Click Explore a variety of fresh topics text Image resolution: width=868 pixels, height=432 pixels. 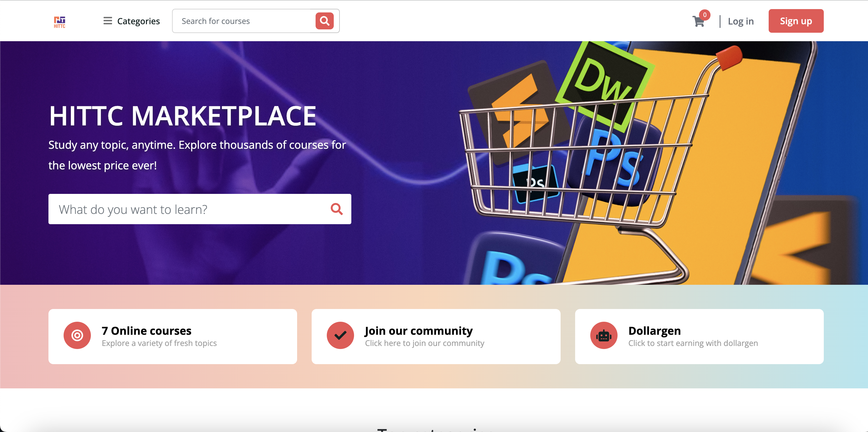[x=159, y=343]
